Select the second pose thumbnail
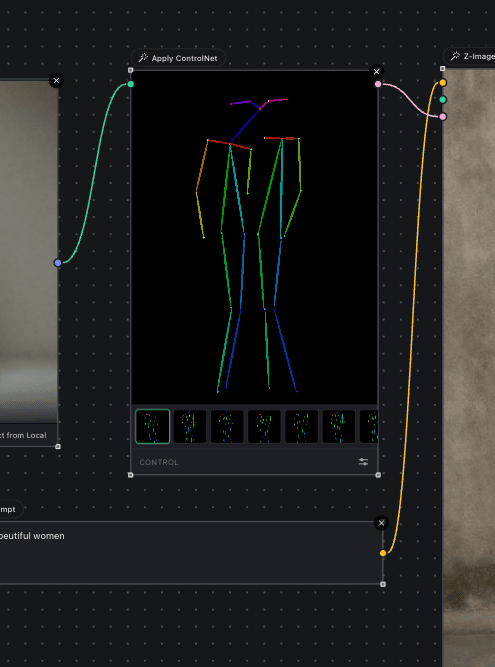The image size is (495, 667). coord(190,426)
